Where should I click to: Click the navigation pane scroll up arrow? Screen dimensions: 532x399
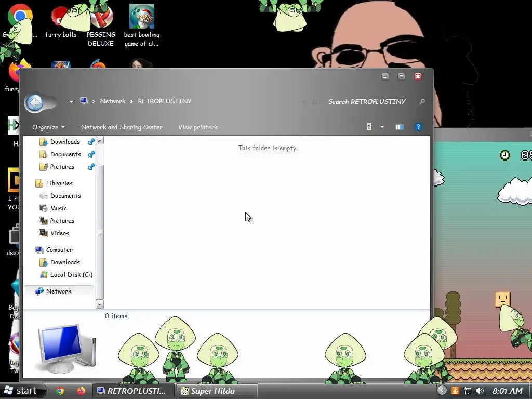pos(100,140)
